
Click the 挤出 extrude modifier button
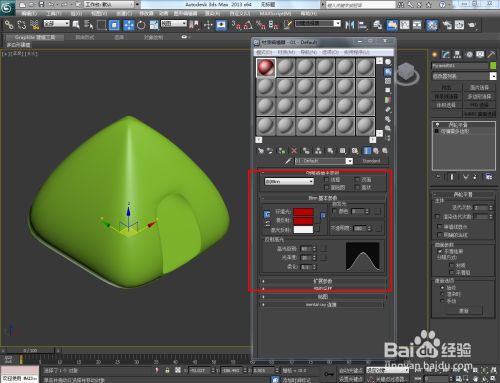446,88
